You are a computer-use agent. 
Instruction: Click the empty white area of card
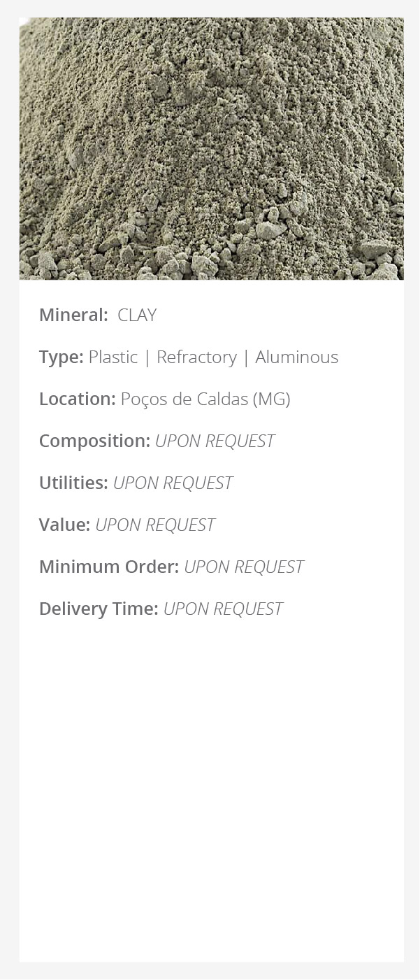[211, 790]
